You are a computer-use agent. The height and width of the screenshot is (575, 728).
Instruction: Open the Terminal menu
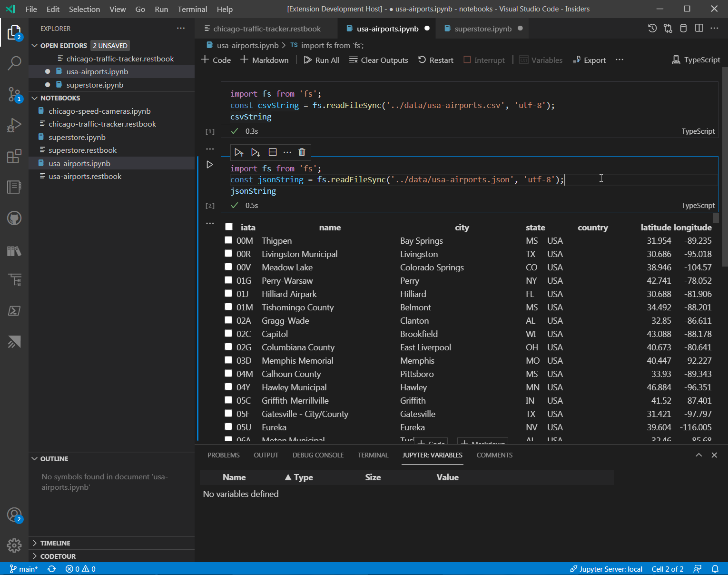tap(192, 9)
